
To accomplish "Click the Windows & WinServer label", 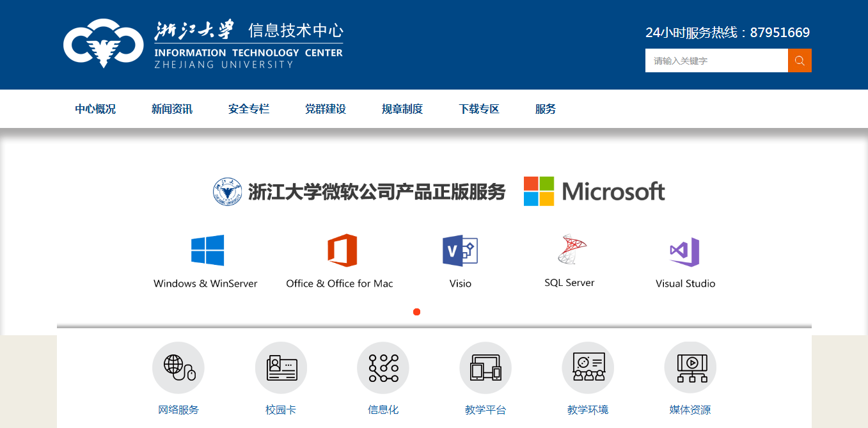I will [205, 283].
